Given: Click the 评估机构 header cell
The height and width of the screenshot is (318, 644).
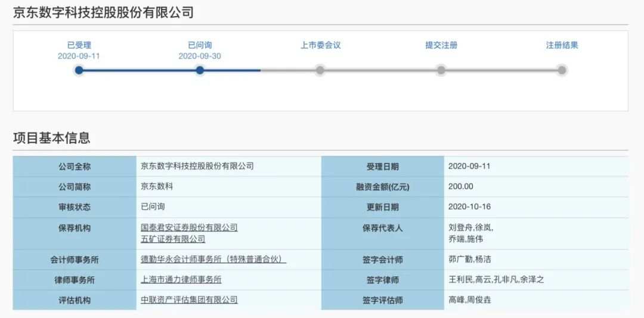Looking at the screenshot, I should coord(75,300).
